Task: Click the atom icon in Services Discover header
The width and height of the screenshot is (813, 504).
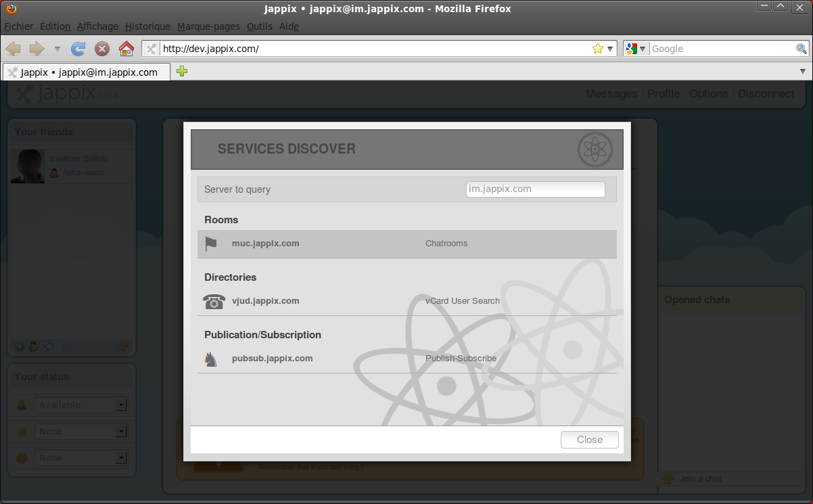Action: 595,150
